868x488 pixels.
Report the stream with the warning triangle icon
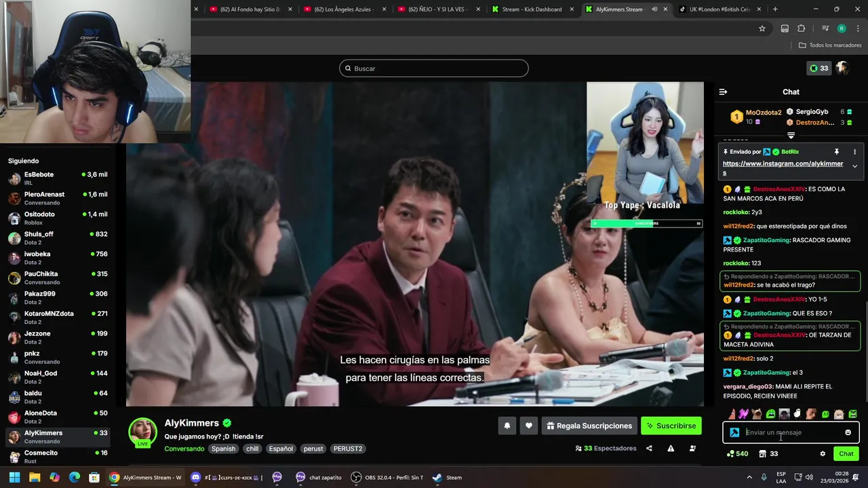click(x=671, y=449)
